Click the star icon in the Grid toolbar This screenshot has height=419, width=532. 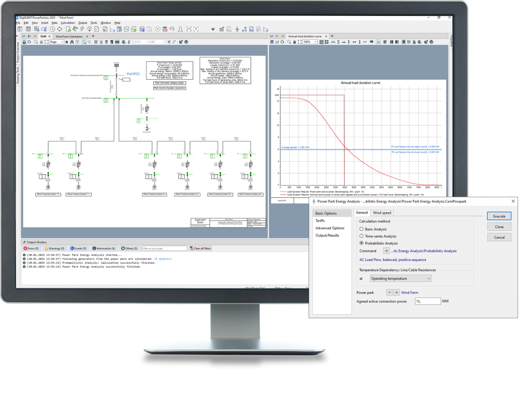coord(67,42)
